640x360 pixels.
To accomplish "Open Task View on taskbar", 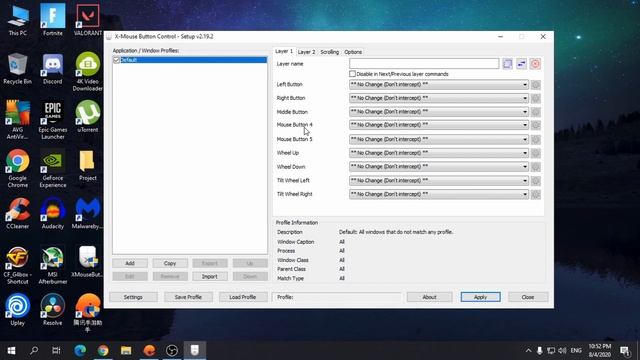I will [x=56, y=351].
